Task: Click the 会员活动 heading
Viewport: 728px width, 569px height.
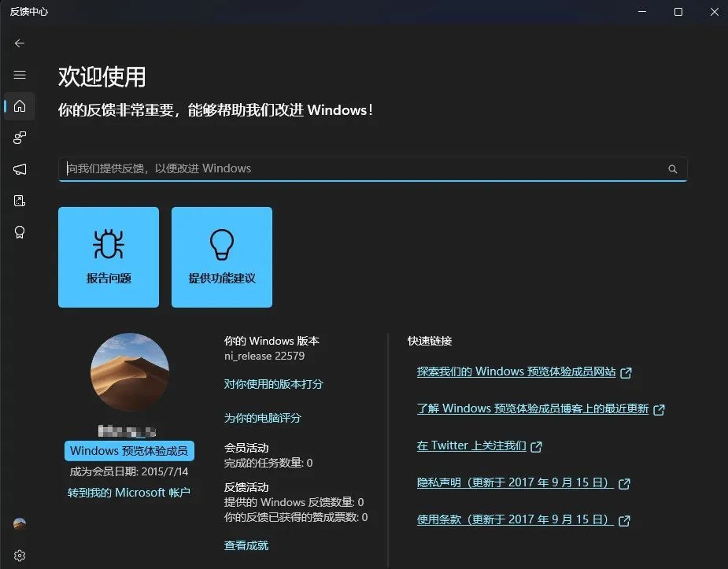Action: 246,448
